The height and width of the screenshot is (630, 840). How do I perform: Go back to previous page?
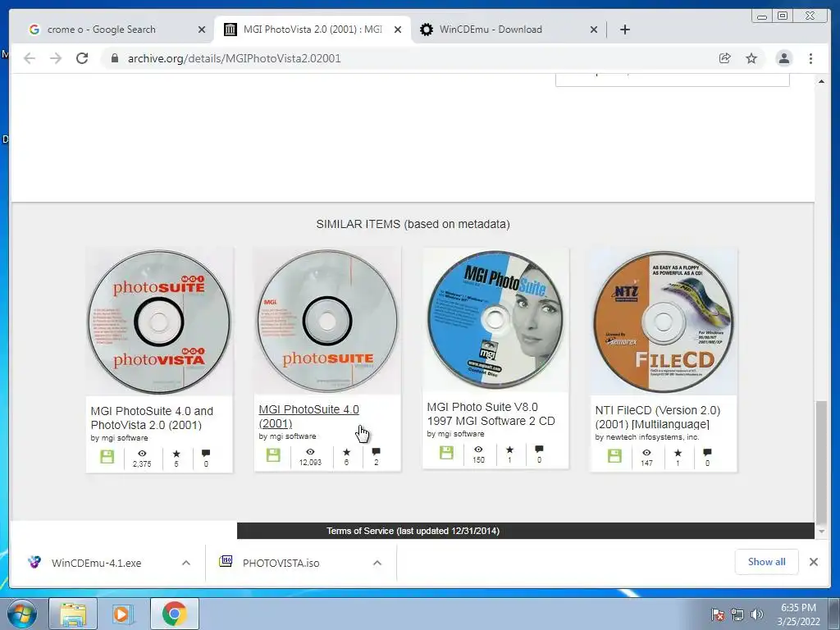[30, 58]
